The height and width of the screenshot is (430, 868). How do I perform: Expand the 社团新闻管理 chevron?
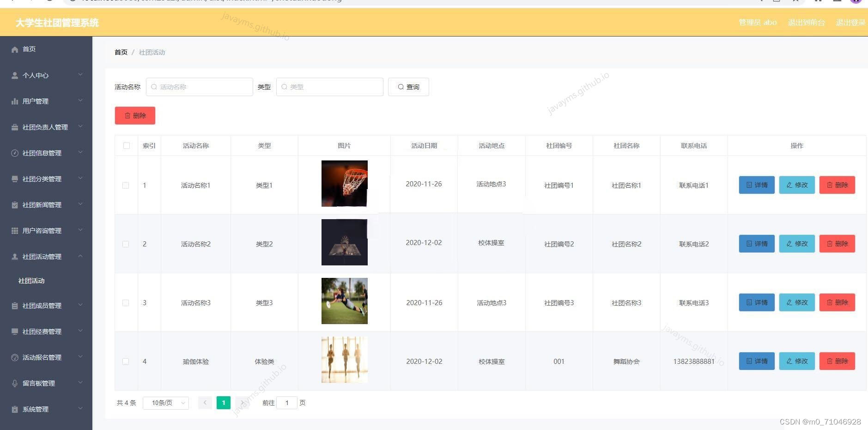coord(80,204)
